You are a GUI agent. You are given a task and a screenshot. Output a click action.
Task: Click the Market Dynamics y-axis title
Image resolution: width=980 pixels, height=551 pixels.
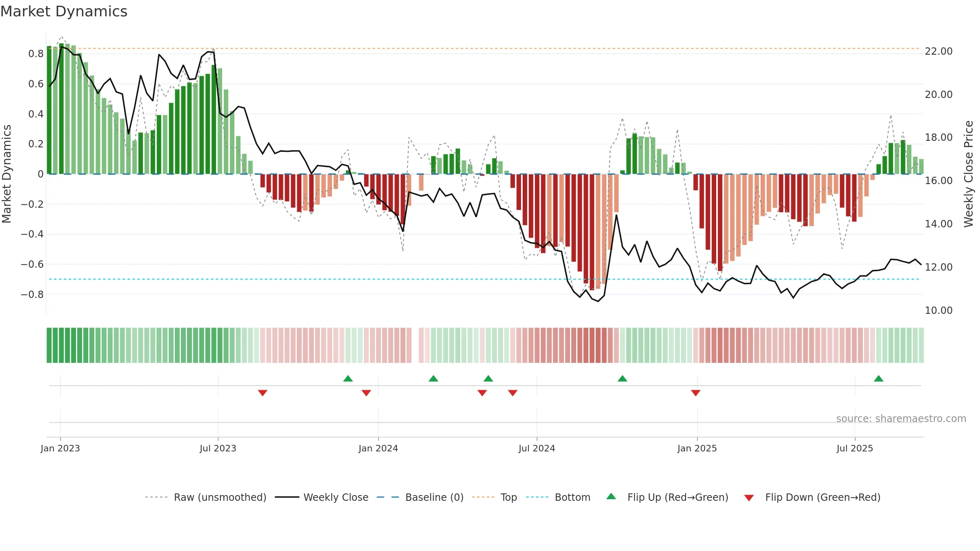(x=7, y=174)
